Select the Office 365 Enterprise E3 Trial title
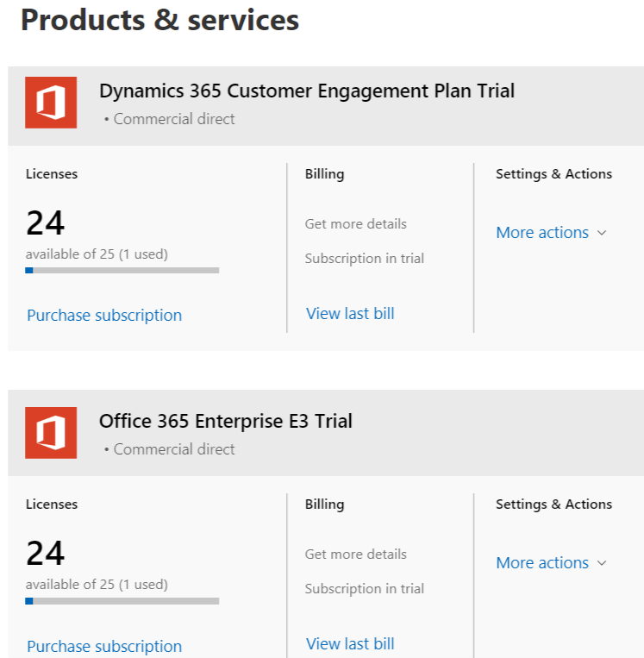Screen dimensions: 644x658 [225, 422]
